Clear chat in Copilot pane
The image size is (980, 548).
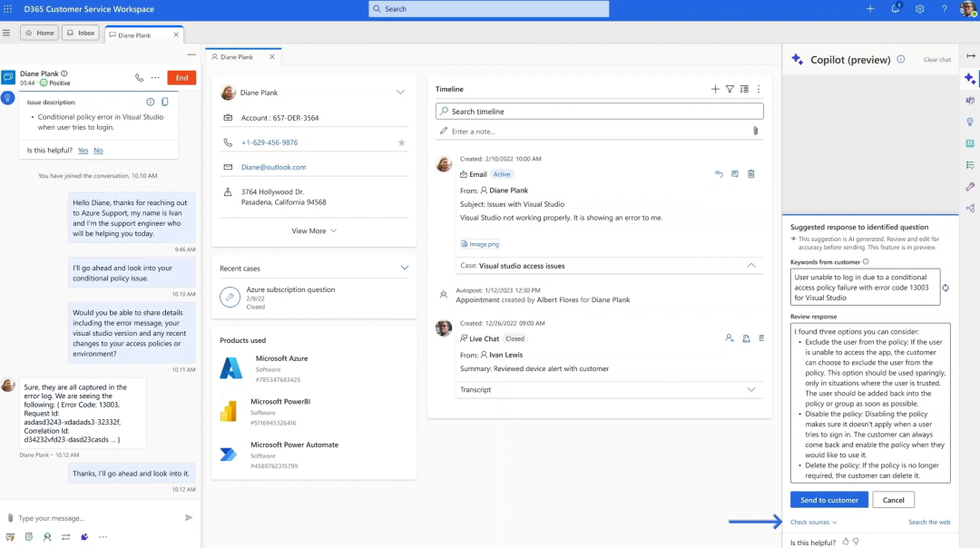pos(936,60)
